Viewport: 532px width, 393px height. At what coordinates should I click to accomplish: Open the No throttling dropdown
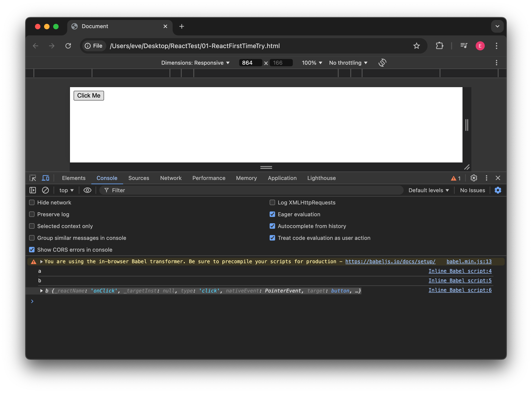pyautogui.click(x=348, y=63)
